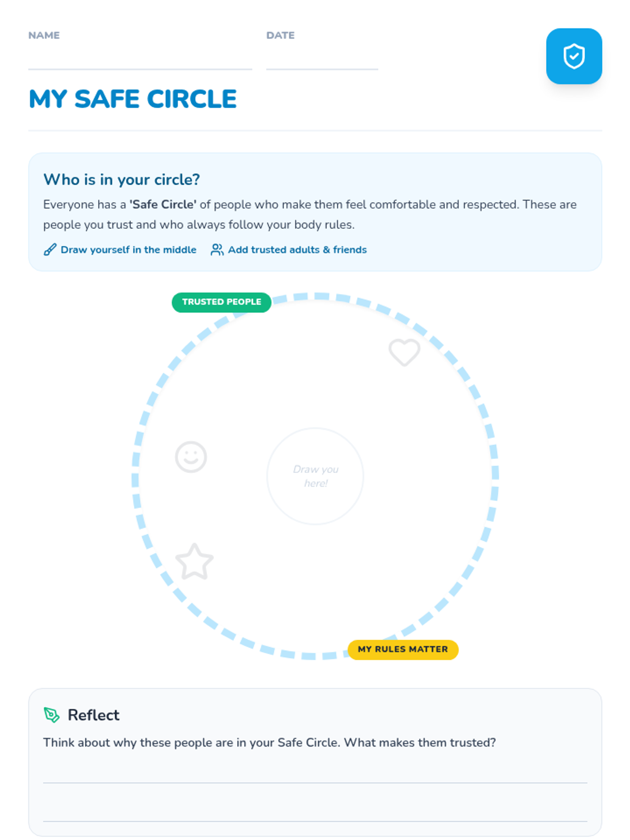Click the smiley face icon
This screenshot has width=630, height=840.
[191, 457]
